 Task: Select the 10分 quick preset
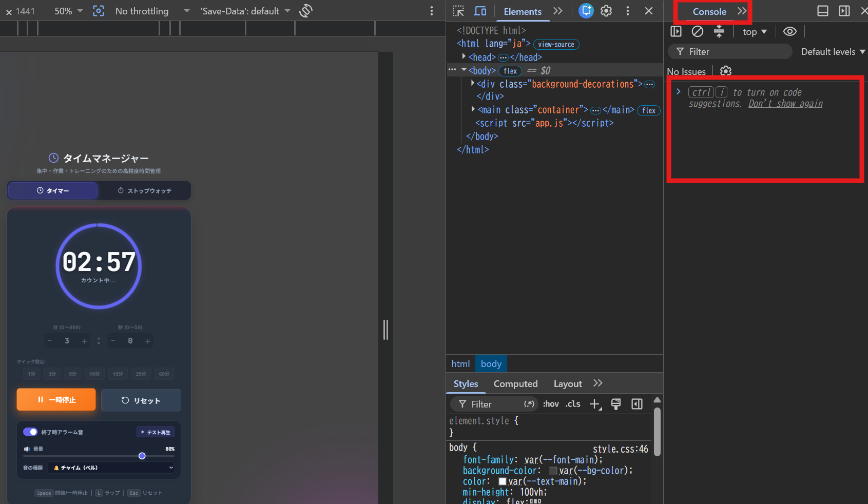pos(94,374)
